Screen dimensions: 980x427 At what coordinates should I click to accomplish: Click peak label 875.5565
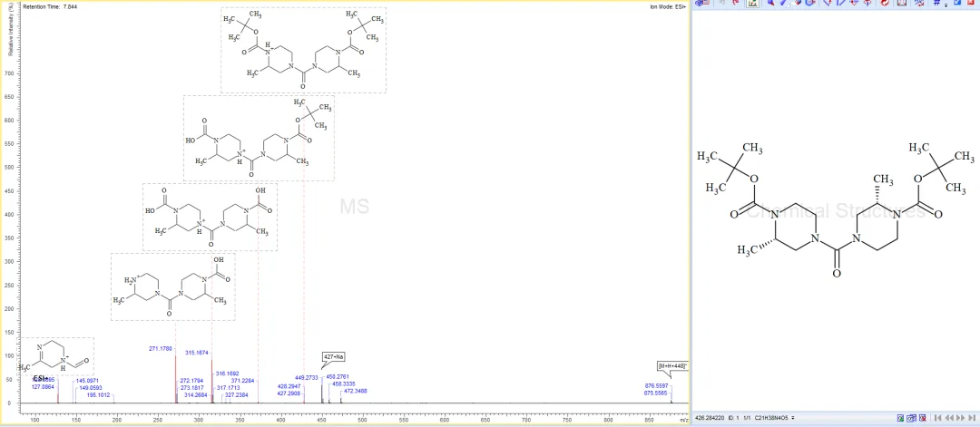[x=656, y=393]
